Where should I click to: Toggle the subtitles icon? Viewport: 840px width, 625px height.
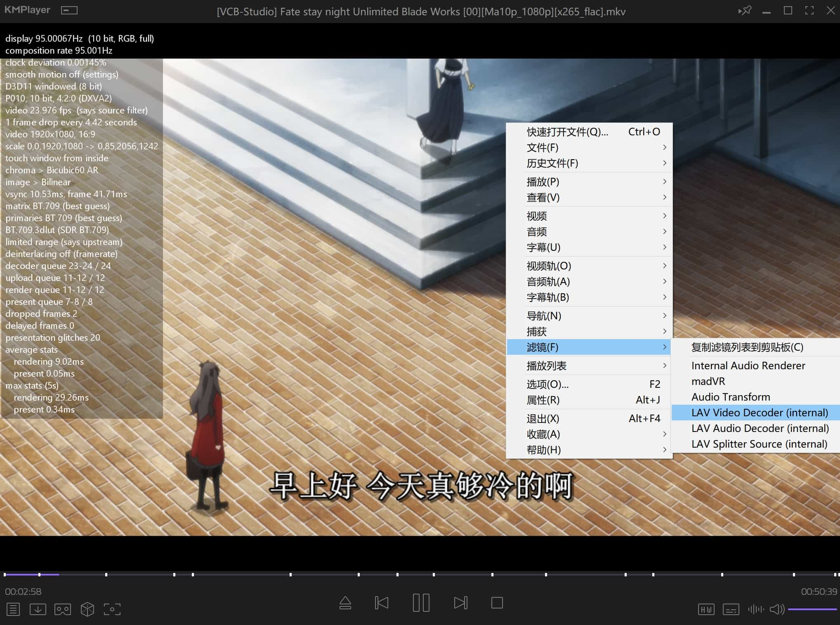731,609
